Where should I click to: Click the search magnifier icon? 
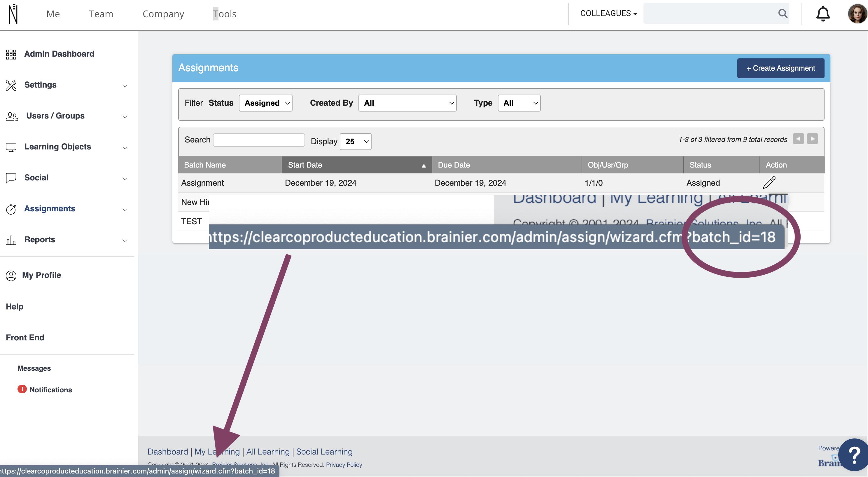click(x=783, y=13)
